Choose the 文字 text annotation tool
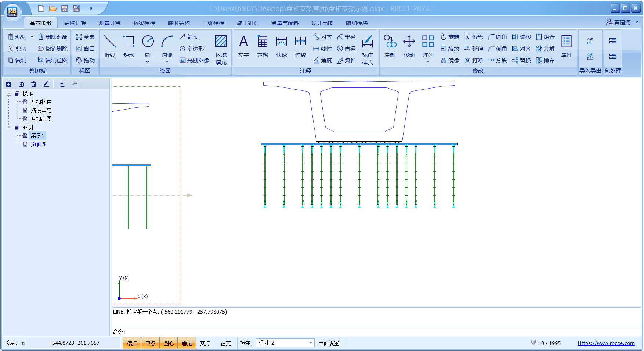The image size is (644, 351). 243,46
